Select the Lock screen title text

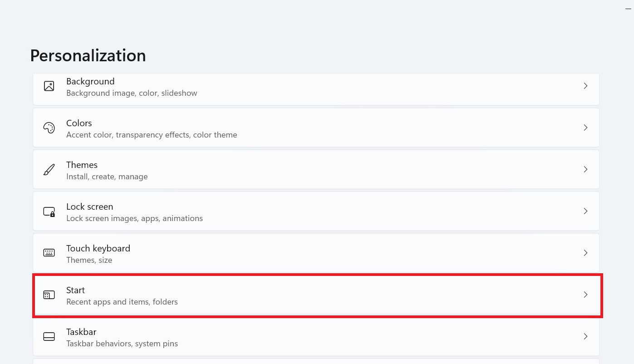89,207
